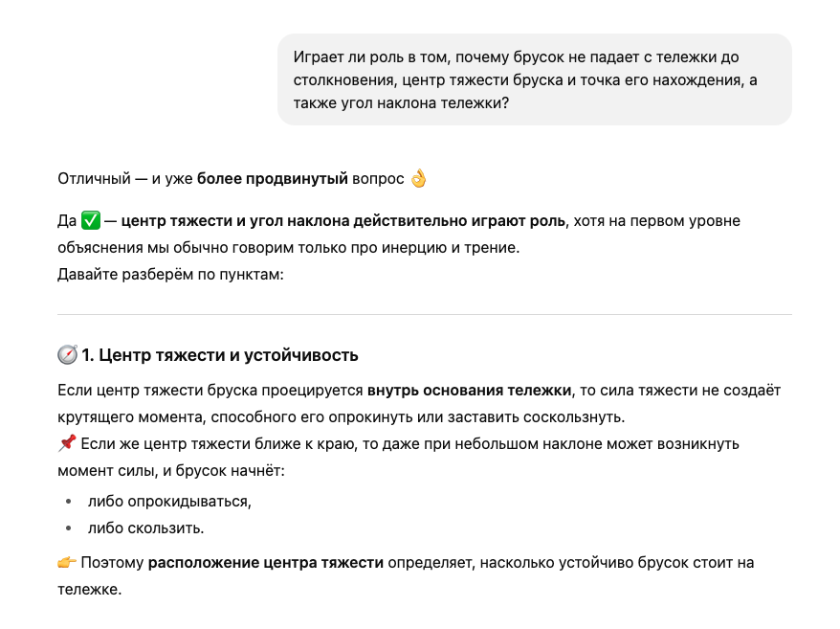The image size is (840, 629).
Task: Click the bold text "расположение центра тяжести"
Action: tap(265, 562)
